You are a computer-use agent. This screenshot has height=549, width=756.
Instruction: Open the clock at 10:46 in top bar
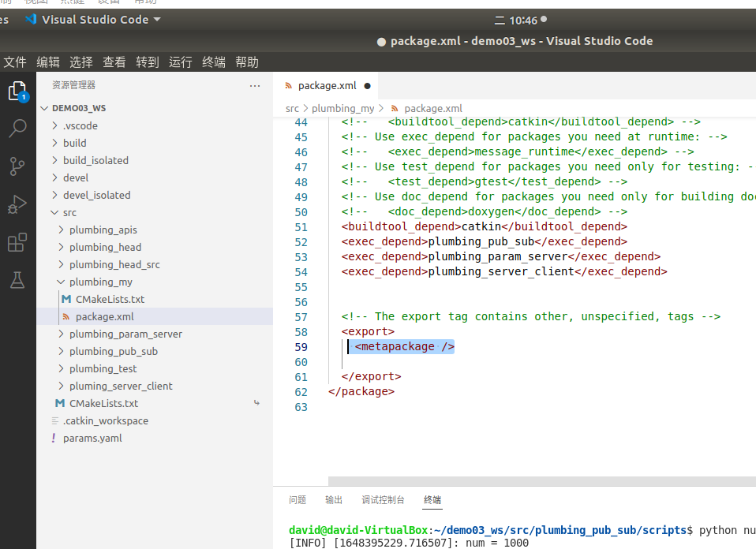point(523,21)
